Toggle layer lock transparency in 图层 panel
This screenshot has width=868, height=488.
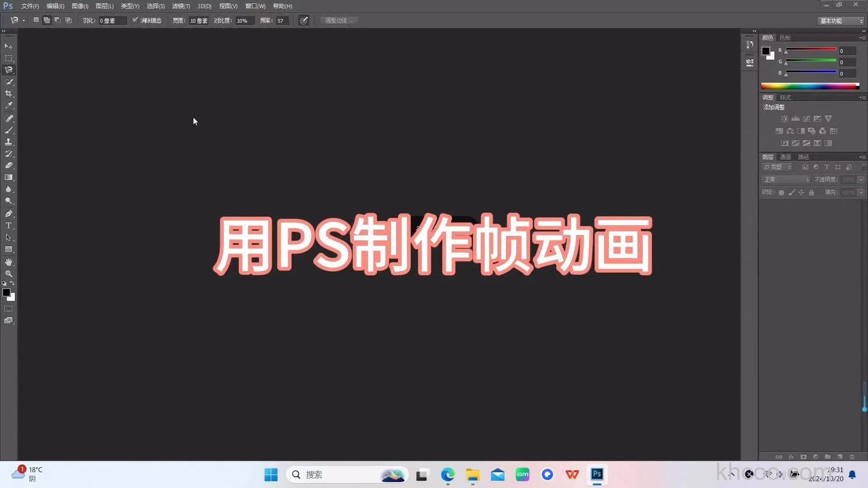(782, 192)
